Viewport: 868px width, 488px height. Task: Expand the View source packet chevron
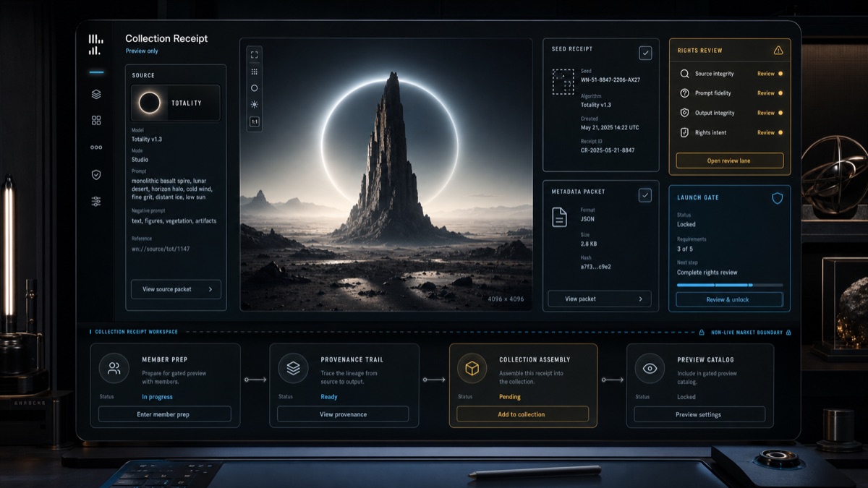tap(210, 289)
